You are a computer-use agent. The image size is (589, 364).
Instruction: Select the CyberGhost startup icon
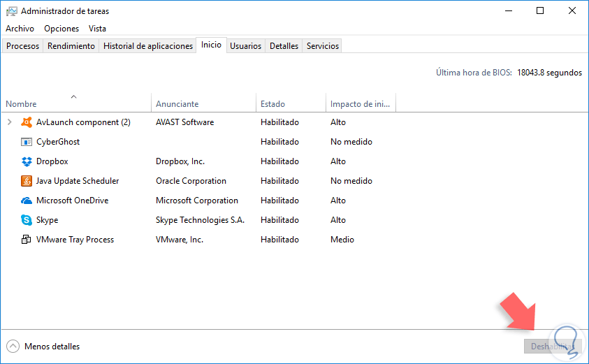click(27, 142)
